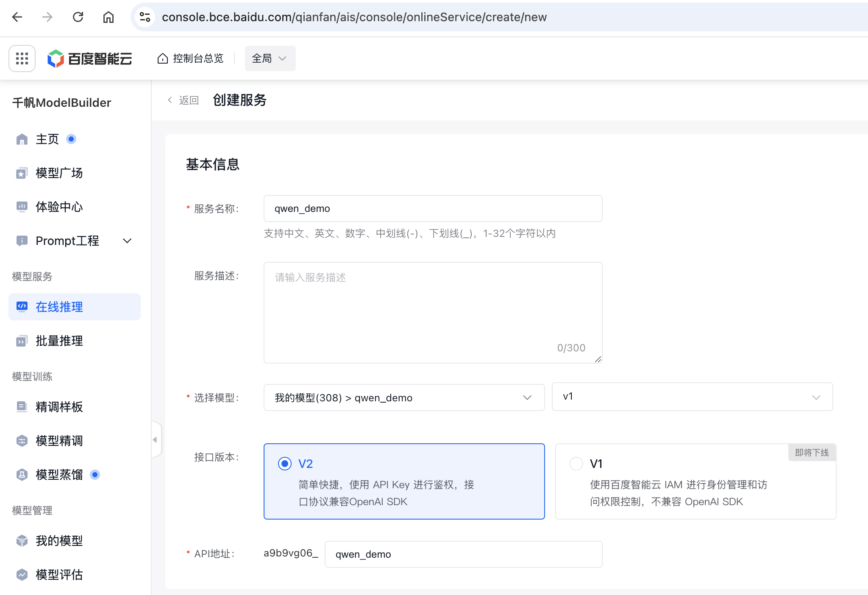Screen dimensions: 868x595
Task: Select the V2 interface radio button
Action: [285, 464]
